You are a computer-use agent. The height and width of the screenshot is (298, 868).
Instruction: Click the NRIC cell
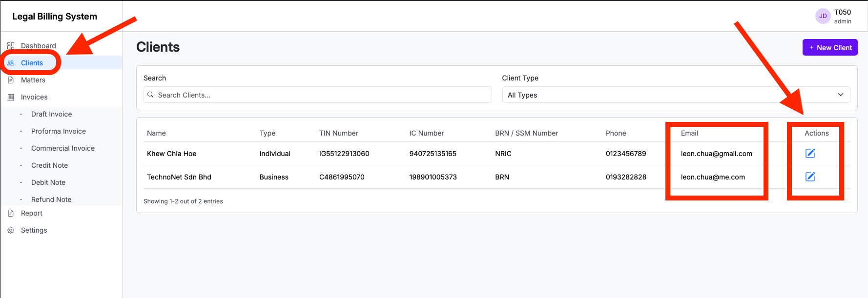[x=503, y=154]
